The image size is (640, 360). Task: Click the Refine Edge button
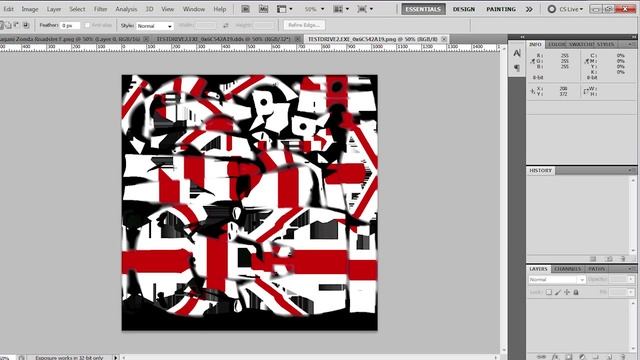pyautogui.click(x=304, y=25)
